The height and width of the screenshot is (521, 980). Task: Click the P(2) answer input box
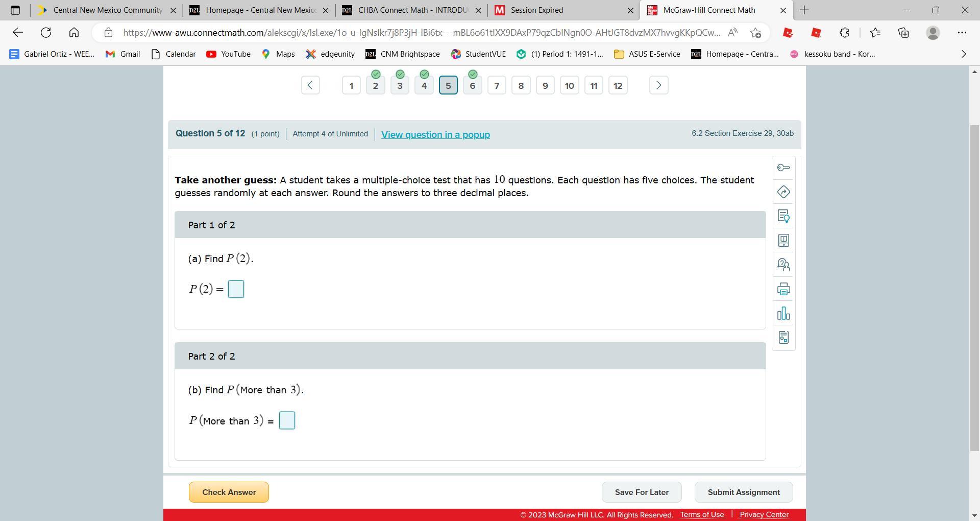(236, 289)
